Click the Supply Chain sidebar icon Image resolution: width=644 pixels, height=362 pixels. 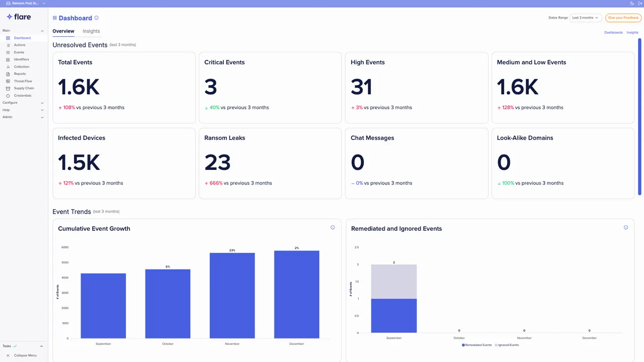[x=8, y=88]
